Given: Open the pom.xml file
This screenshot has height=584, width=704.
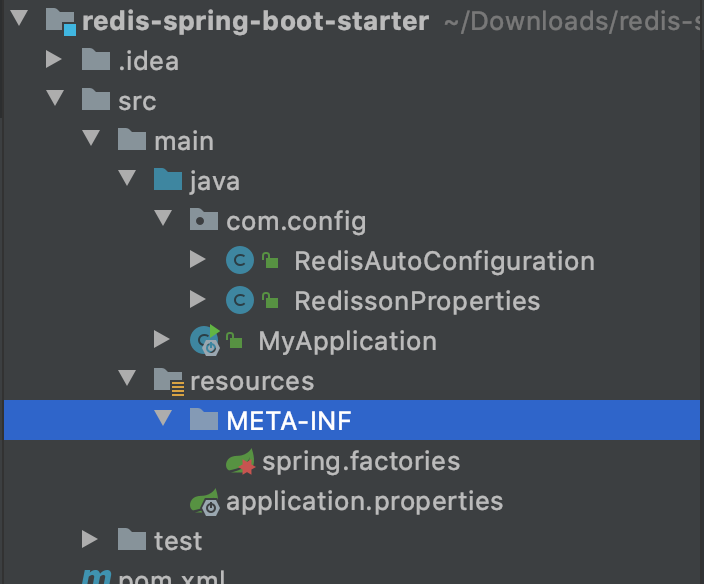Looking at the screenshot, I should point(171,577).
